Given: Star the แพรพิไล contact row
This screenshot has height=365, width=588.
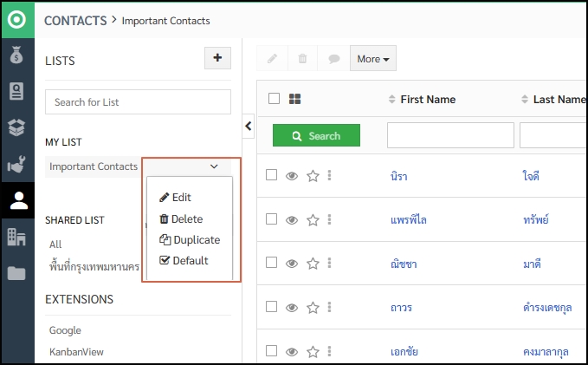Looking at the screenshot, I should [x=313, y=219].
